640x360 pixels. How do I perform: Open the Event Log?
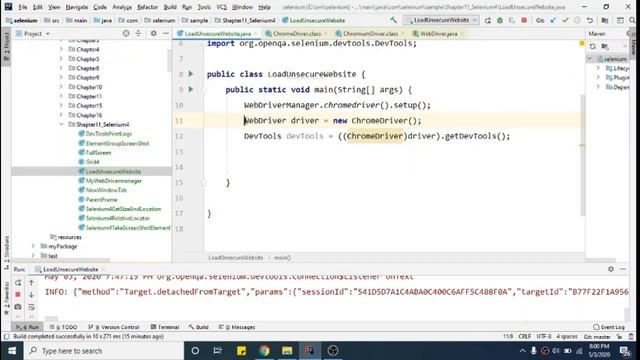click(x=609, y=327)
